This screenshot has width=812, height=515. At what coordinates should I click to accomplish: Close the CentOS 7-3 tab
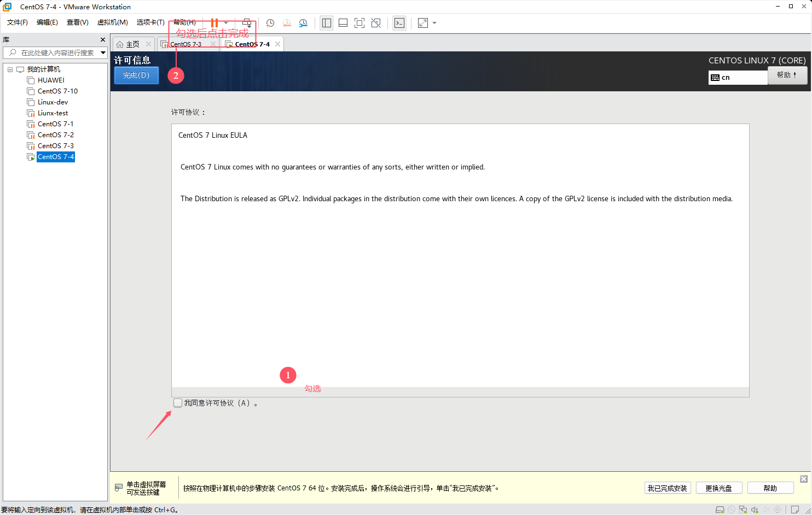click(213, 44)
